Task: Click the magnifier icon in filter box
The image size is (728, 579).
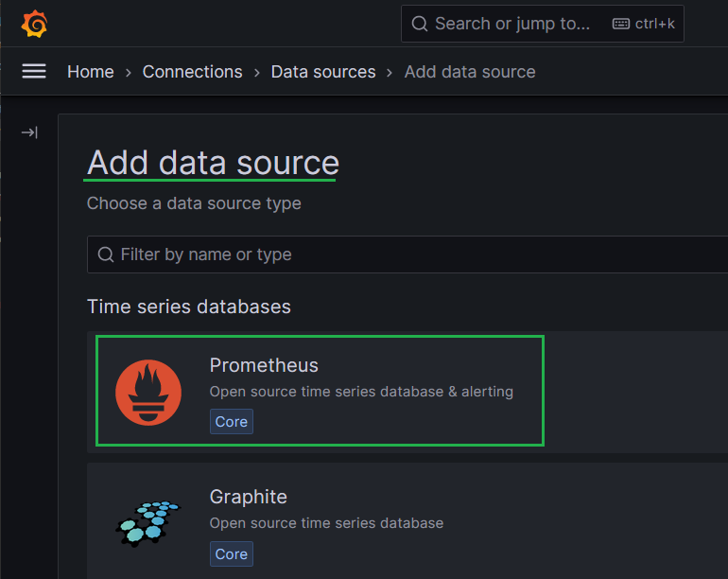Action: coord(105,254)
